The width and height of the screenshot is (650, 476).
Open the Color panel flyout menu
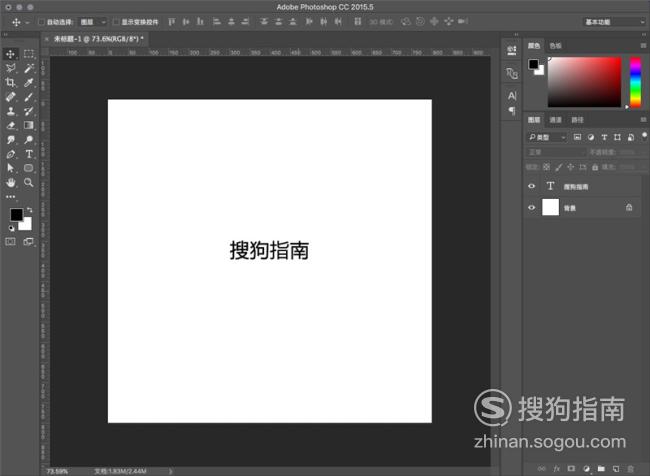[x=643, y=46]
